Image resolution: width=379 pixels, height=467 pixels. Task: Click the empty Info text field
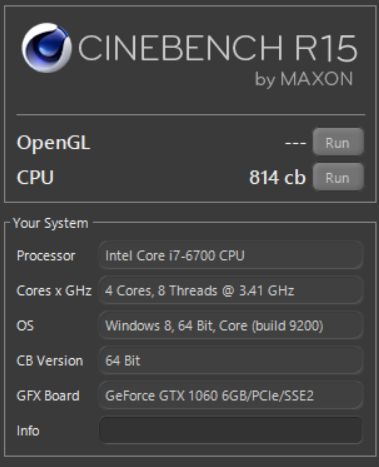tap(231, 430)
